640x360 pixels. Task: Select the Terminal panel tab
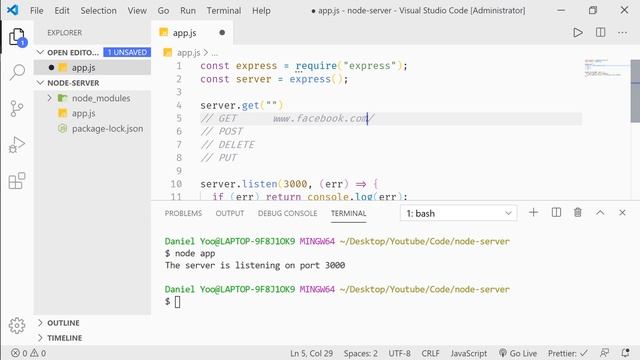pyautogui.click(x=349, y=213)
